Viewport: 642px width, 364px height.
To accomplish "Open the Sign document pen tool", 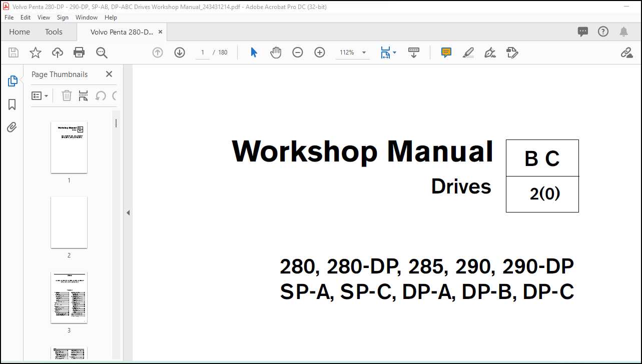I will click(490, 52).
